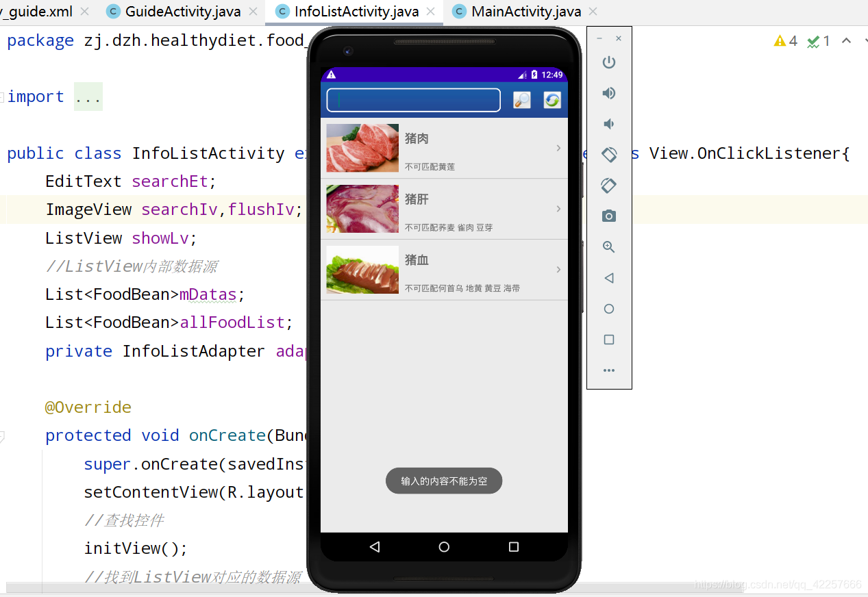Select the 猪肉 list item title
This screenshot has height=597, width=868.
(417, 138)
